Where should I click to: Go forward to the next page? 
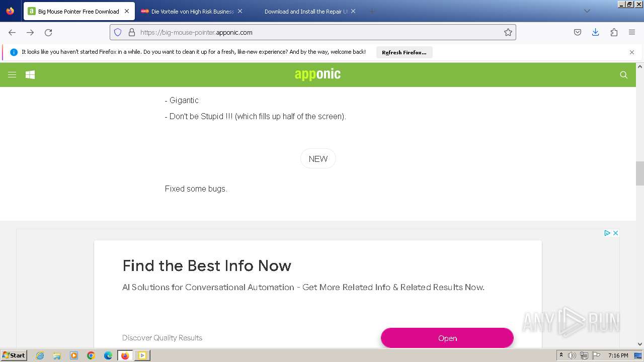(30, 32)
